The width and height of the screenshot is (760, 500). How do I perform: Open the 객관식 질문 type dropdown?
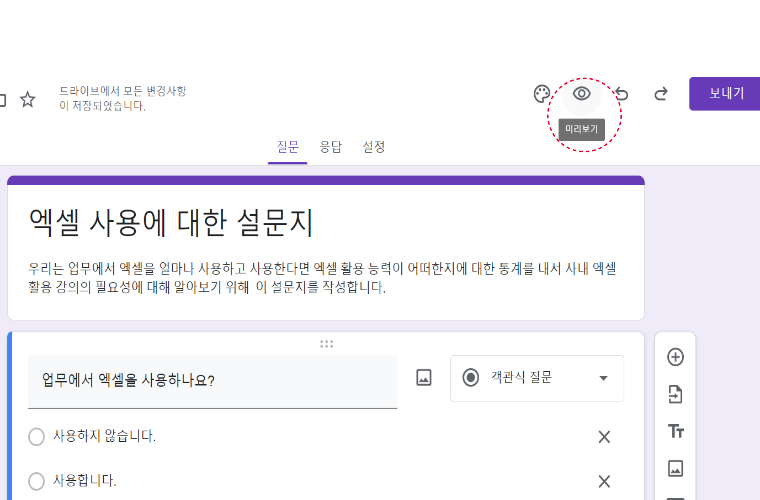537,378
